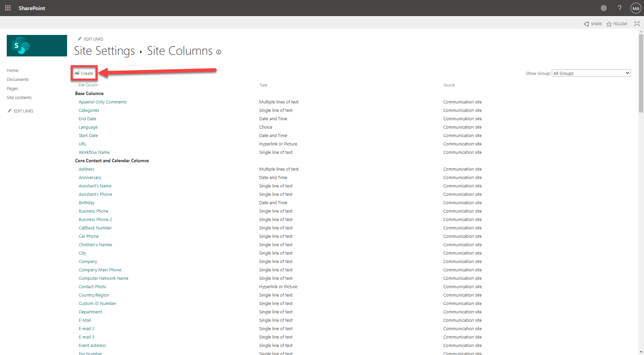Open Documents in left navigation
Viewport: 644px width, 355px height.
17,80
